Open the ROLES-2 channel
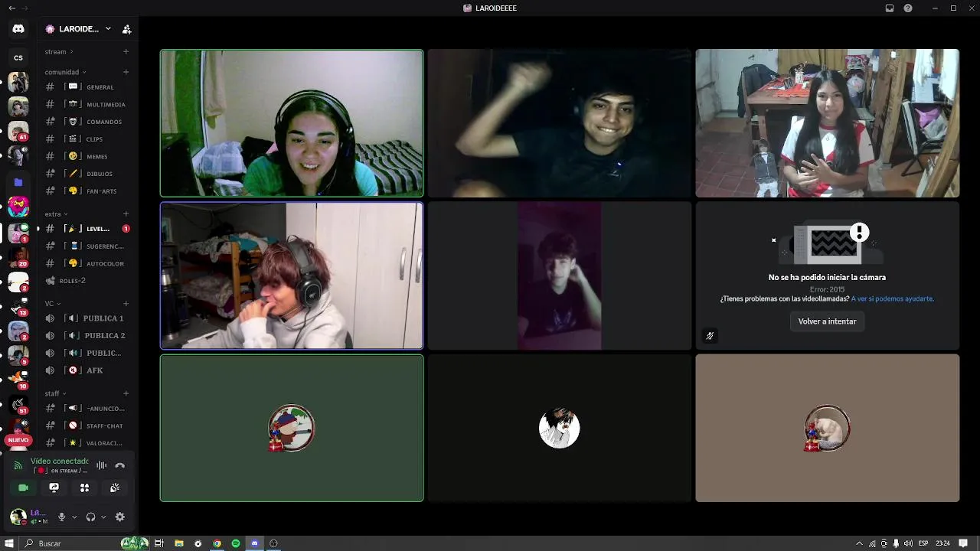This screenshot has height=551, width=980. click(87, 281)
